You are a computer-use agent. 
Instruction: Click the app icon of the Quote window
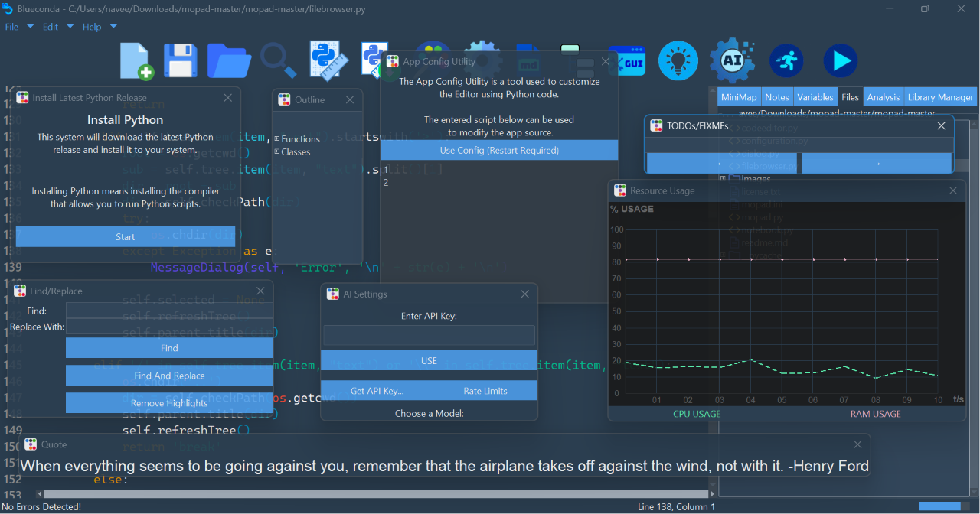pyautogui.click(x=31, y=444)
